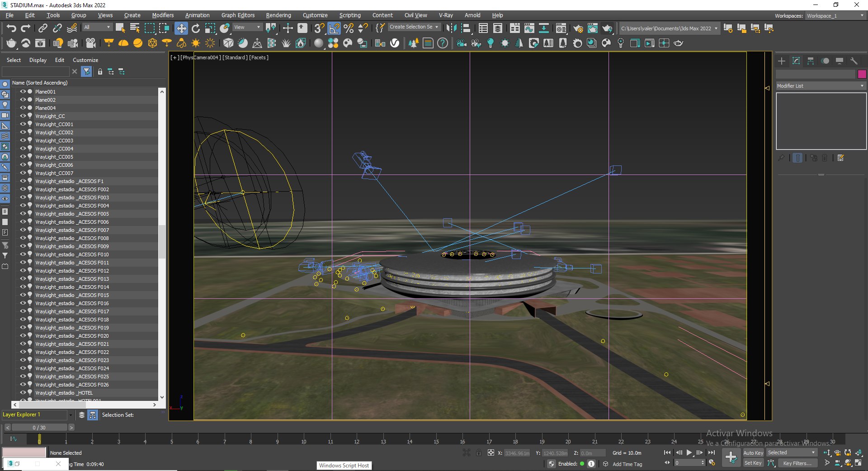
Task: Open the Customize menu in scene explorer
Action: [x=85, y=60]
